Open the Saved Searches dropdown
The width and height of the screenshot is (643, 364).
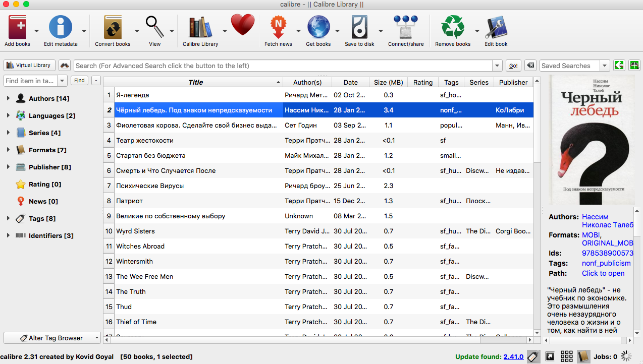605,66
